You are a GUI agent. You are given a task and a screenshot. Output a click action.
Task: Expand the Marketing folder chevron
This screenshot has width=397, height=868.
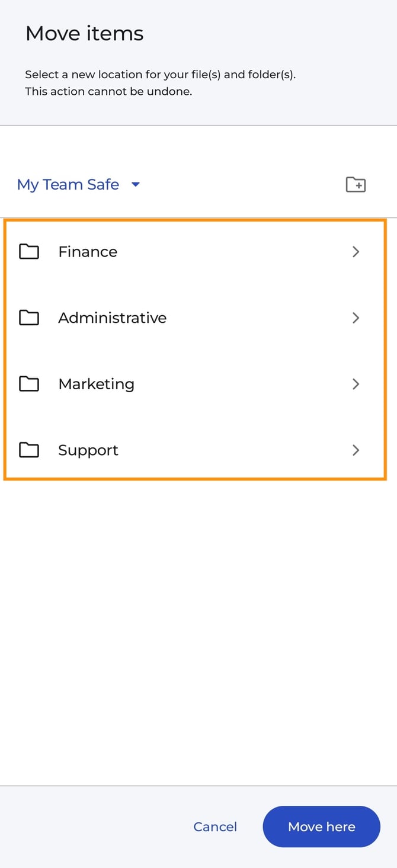pos(356,384)
